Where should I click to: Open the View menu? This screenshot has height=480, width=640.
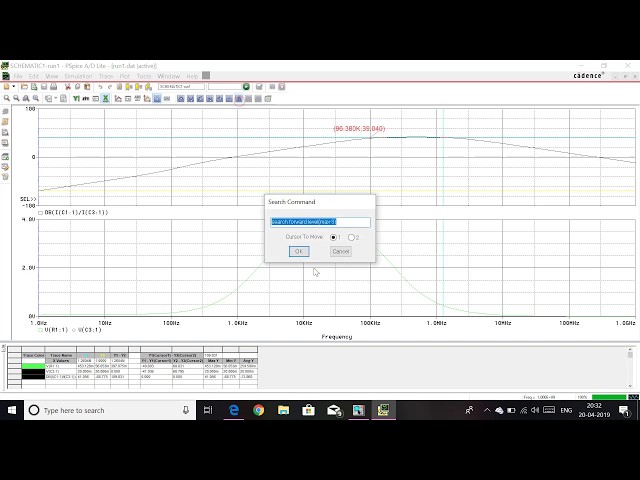(x=51, y=76)
